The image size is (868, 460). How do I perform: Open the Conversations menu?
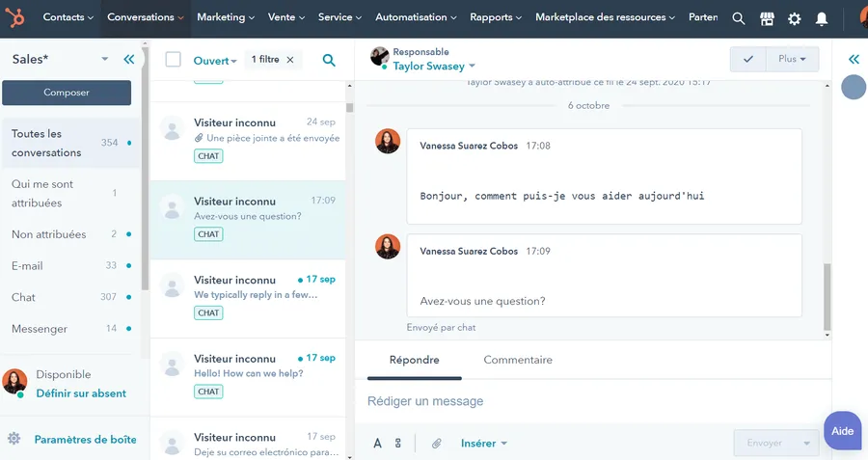[x=146, y=17]
